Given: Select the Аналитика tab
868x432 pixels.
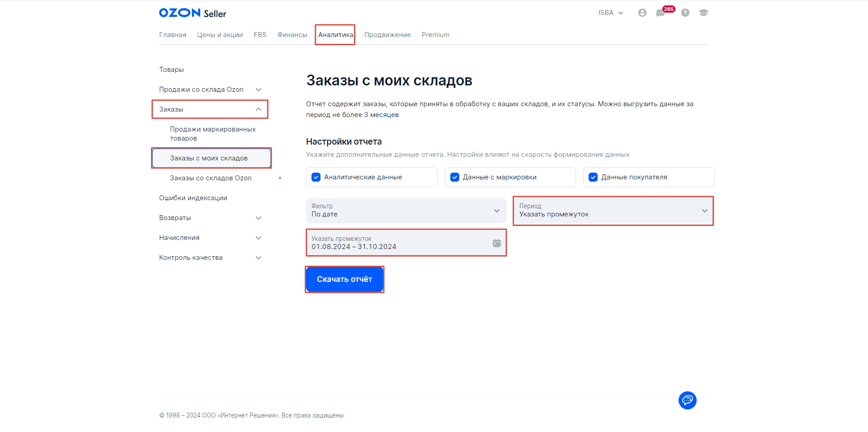Looking at the screenshot, I should [335, 35].
